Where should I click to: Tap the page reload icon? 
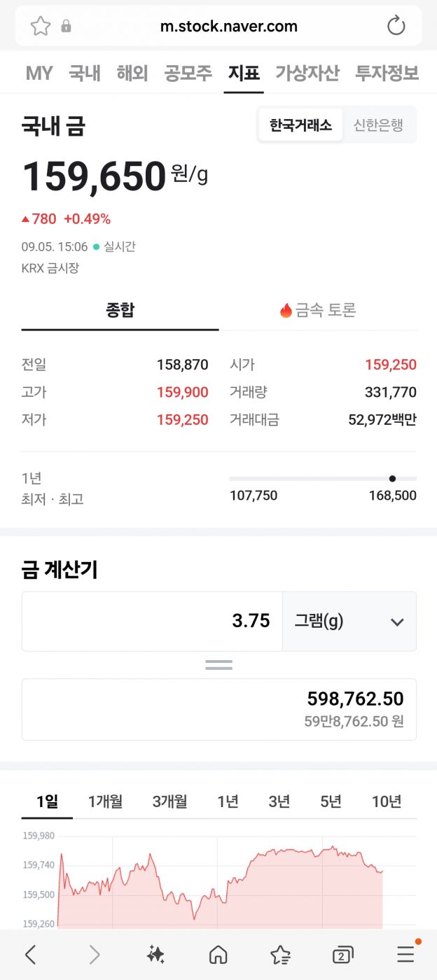(396, 27)
